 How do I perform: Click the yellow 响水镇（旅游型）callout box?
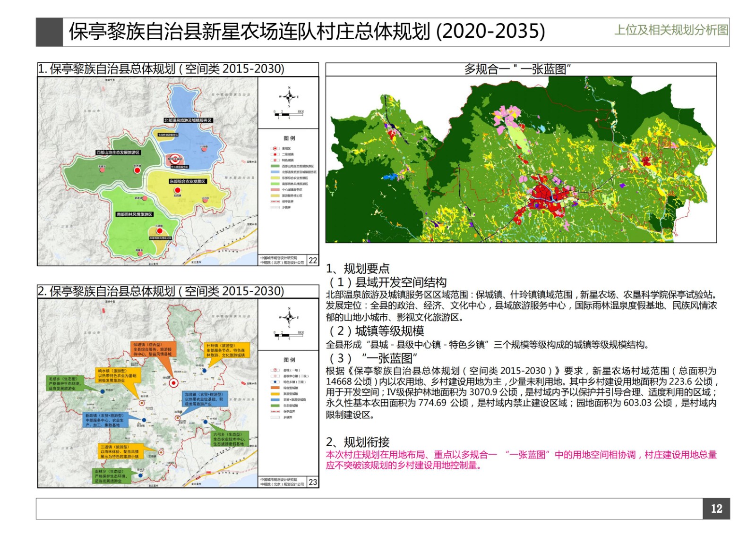coord(118,376)
